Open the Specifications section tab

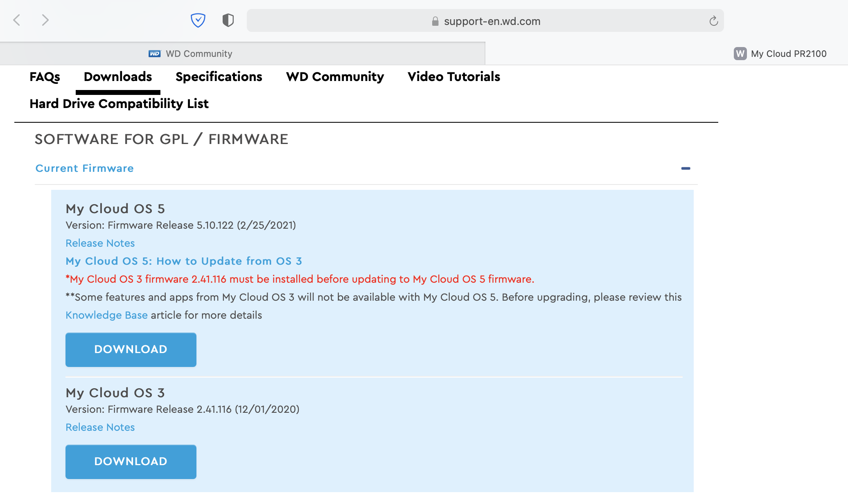[x=219, y=76]
